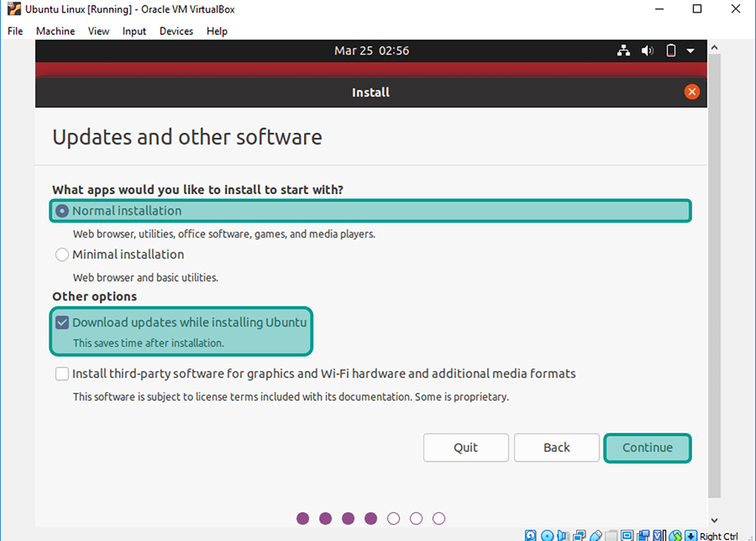Open the View menu
This screenshot has width=756, height=541.
click(x=99, y=31)
